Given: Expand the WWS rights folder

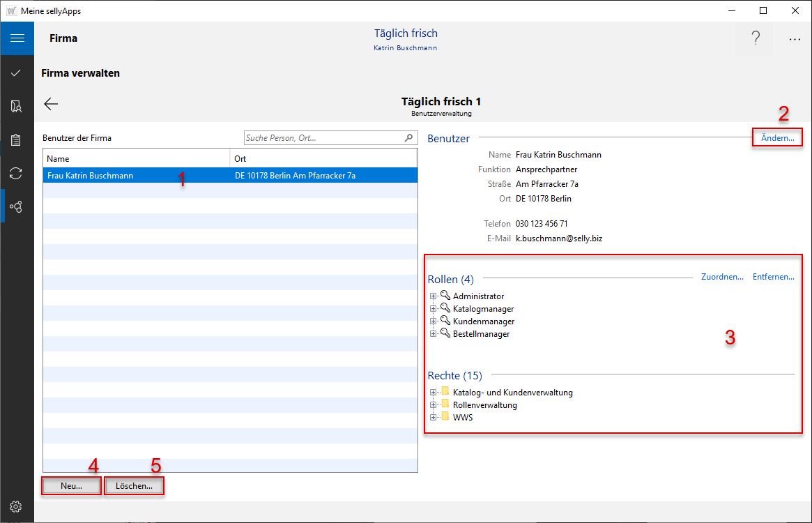Looking at the screenshot, I should click(434, 418).
